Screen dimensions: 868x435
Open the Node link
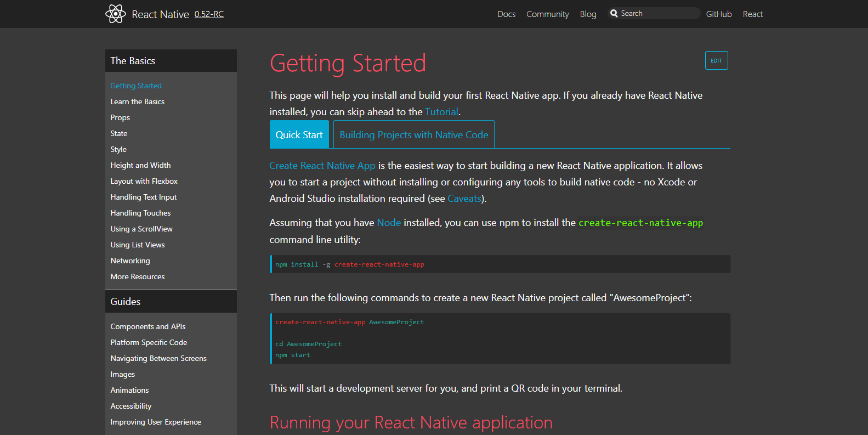[x=389, y=223]
